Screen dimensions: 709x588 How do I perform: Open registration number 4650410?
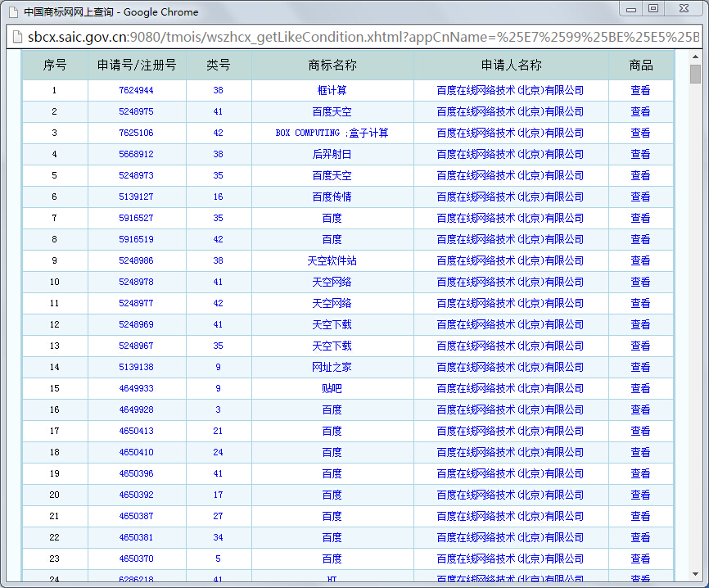pyautogui.click(x=136, y=452)
